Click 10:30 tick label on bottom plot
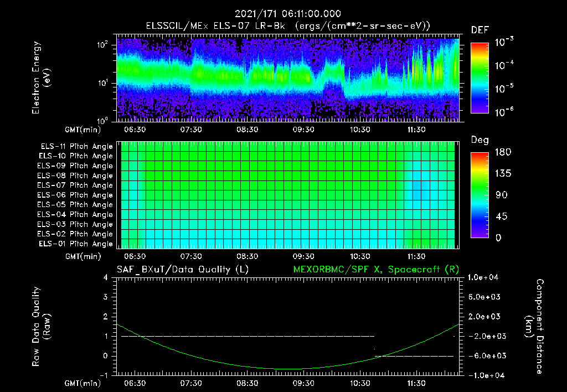The width and height of the screenshot is (567, 392). (x=360, y=383)
